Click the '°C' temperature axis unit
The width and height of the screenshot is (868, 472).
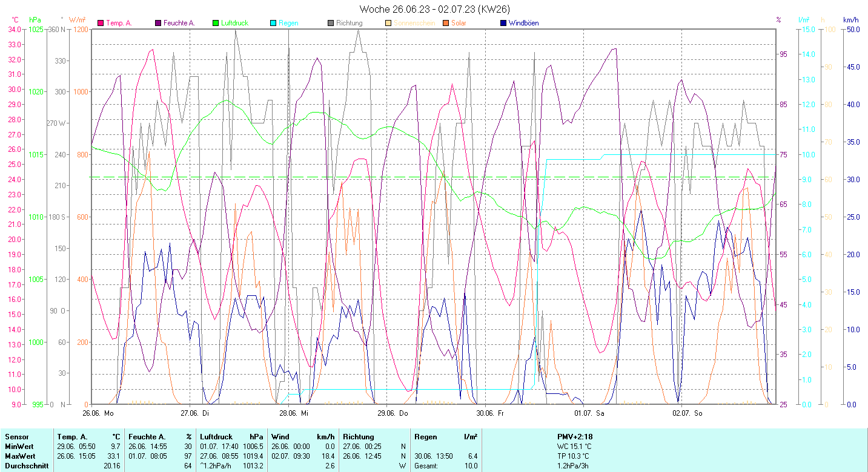(x=15, y=20)
